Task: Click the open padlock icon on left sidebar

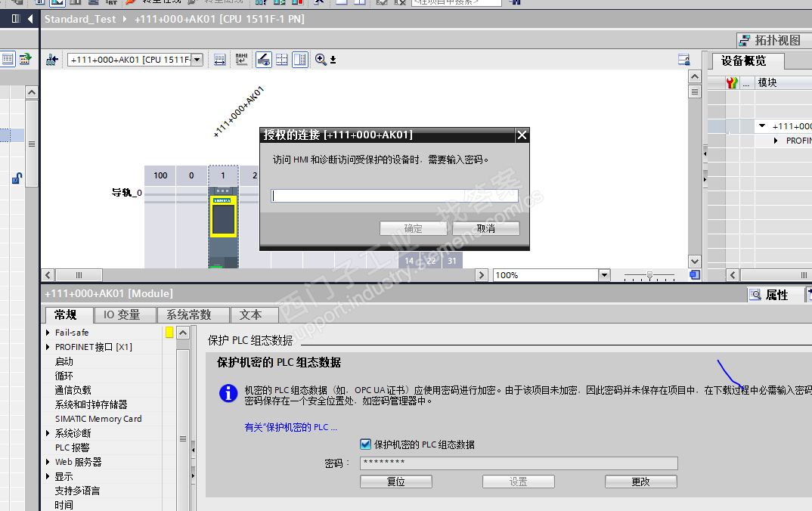Action: (x=17, y=178)
